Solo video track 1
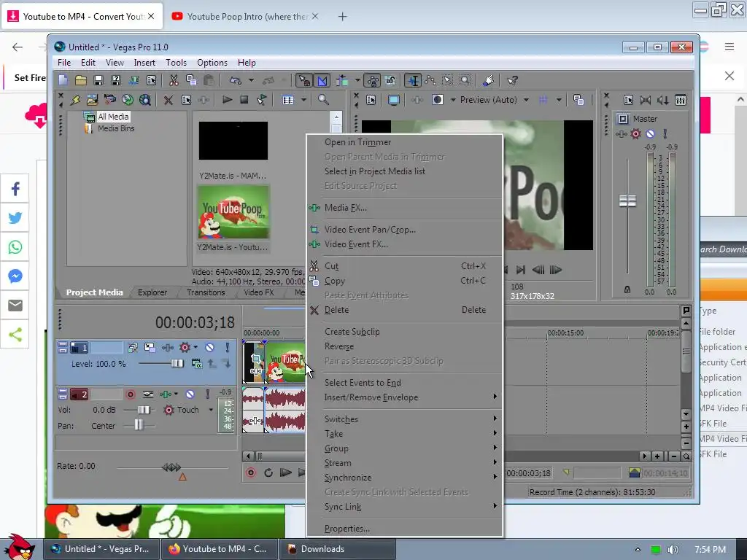The image size is (747, 560). click(228, 348)
